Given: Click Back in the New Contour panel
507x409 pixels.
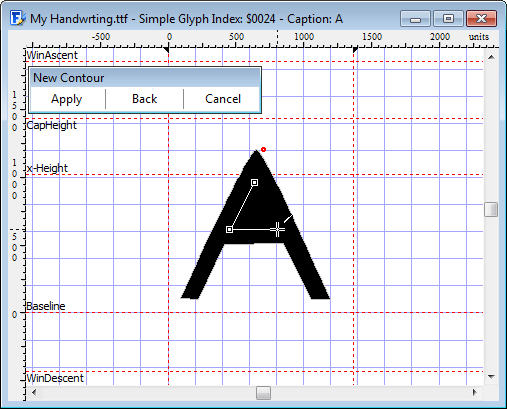Looking at the screenshot, I should (x=145, y=99).
